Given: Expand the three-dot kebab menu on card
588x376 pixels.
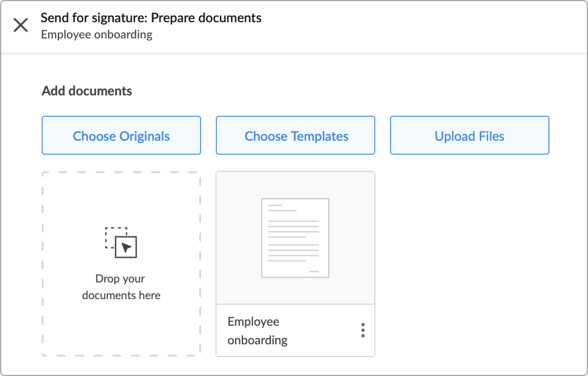Looking at the screenshot, I should click(363, 330).
